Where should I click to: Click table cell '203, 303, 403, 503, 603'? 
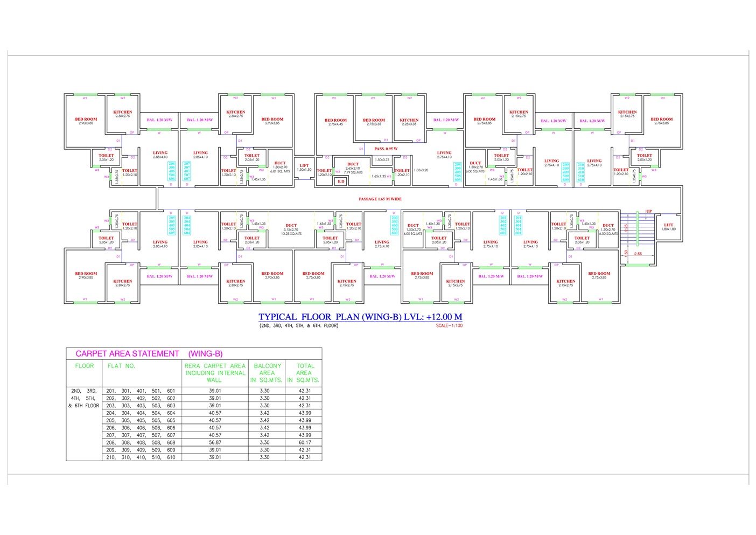141,406
